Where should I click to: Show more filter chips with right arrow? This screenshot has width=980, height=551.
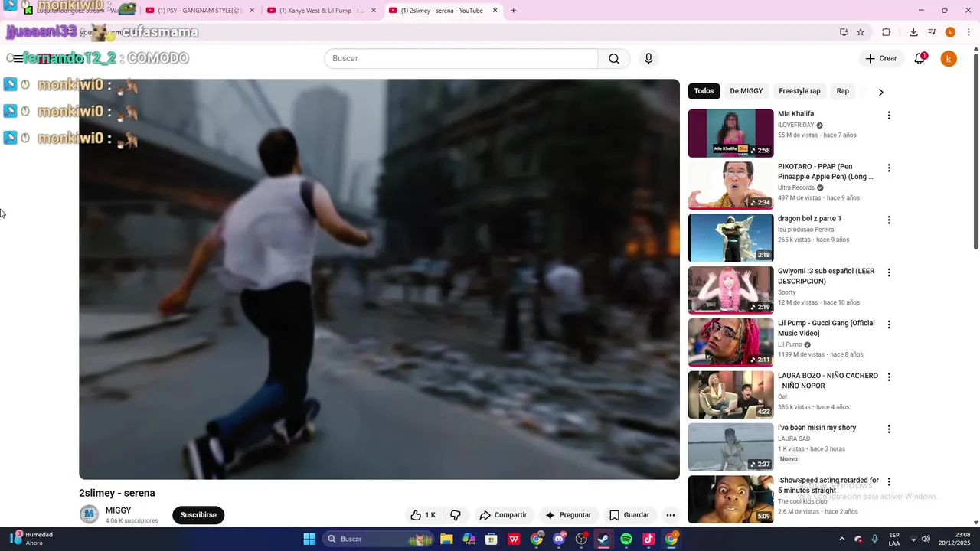coord(880,92)
